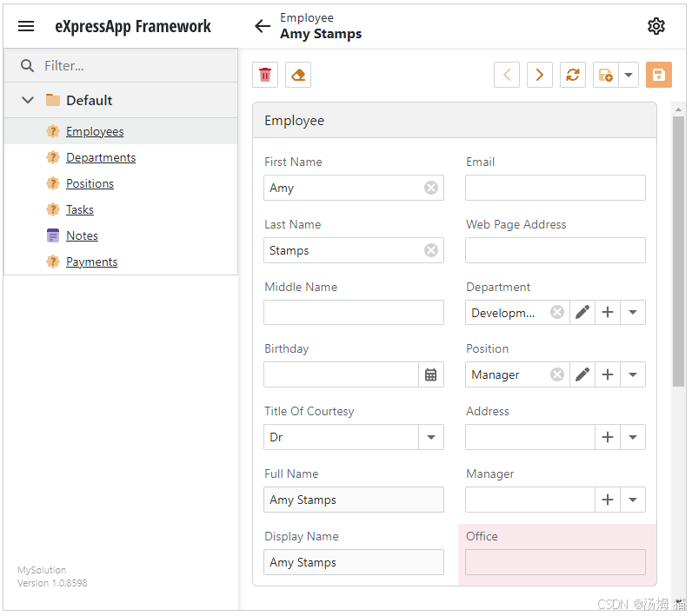This screenshot has height=616, width=692.
Task: Refresh the record with the refresh icon
Action: 573,75
